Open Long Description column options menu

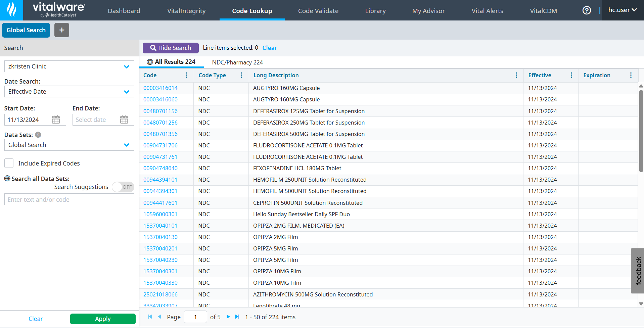click(x=516, y=75)
